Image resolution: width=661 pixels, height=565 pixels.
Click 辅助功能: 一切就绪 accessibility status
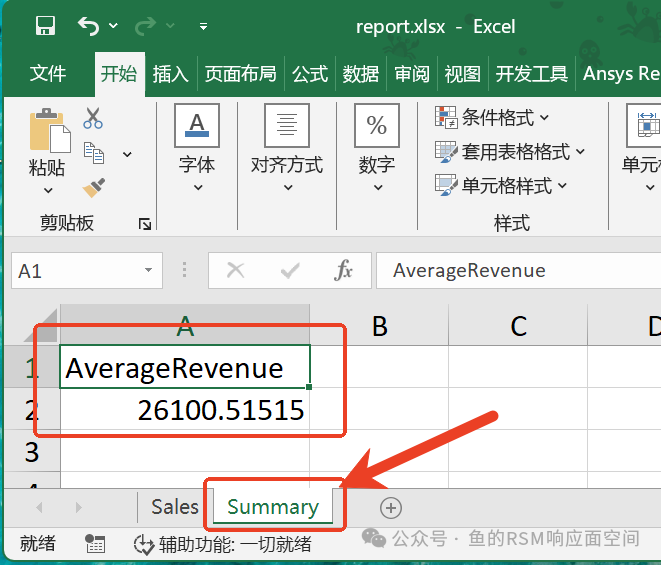pyautogui.click(x=223, y=544)
